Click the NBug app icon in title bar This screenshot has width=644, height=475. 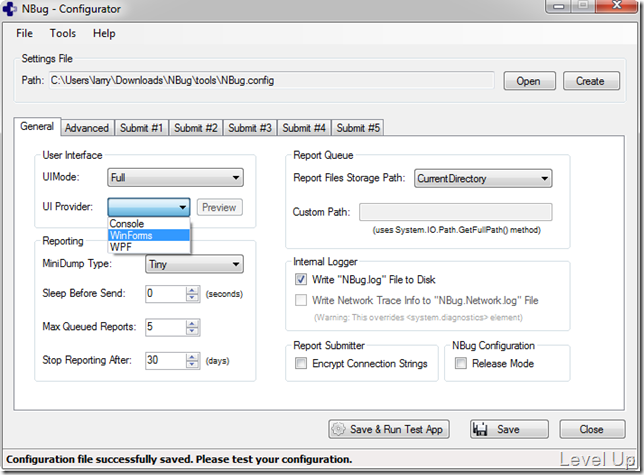point(10,9)
